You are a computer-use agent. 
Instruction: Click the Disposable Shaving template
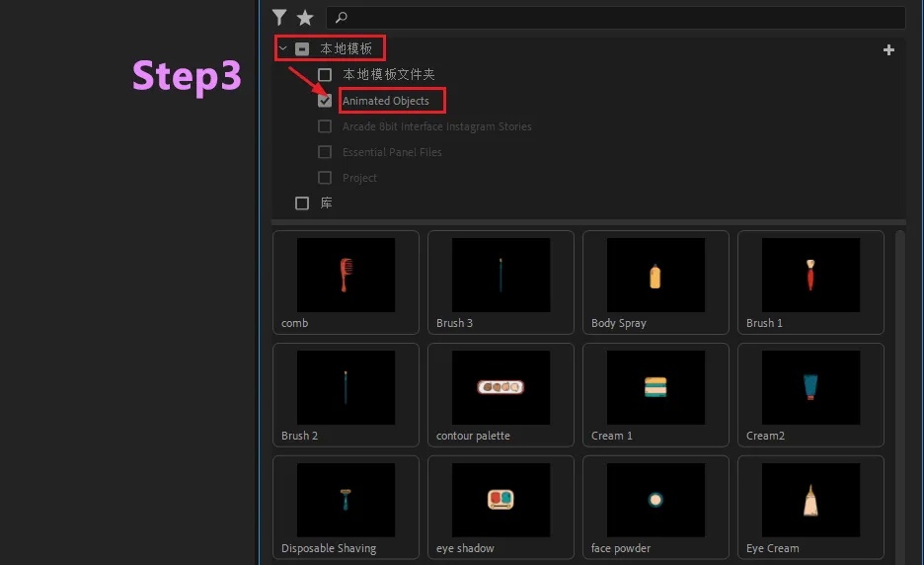(346, 501)
